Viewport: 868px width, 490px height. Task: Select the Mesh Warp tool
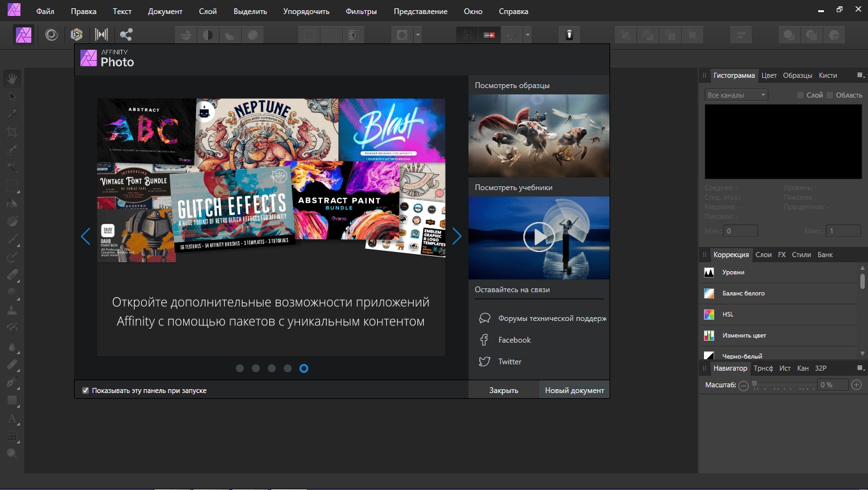point(12,437)
